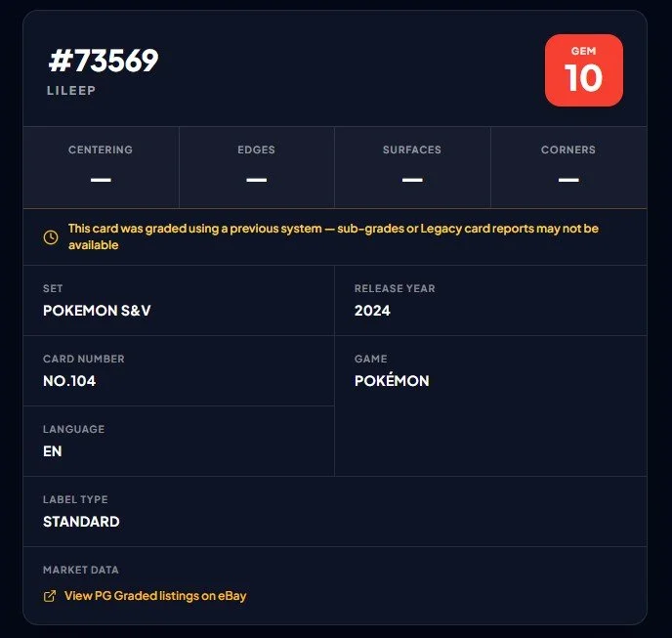Click the Corners sub-grade cell

[568, 167]
